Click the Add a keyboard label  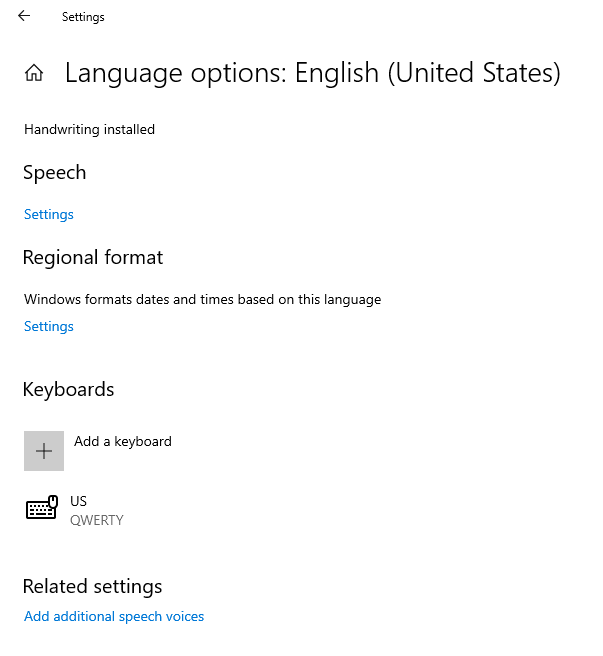(123, 441)
